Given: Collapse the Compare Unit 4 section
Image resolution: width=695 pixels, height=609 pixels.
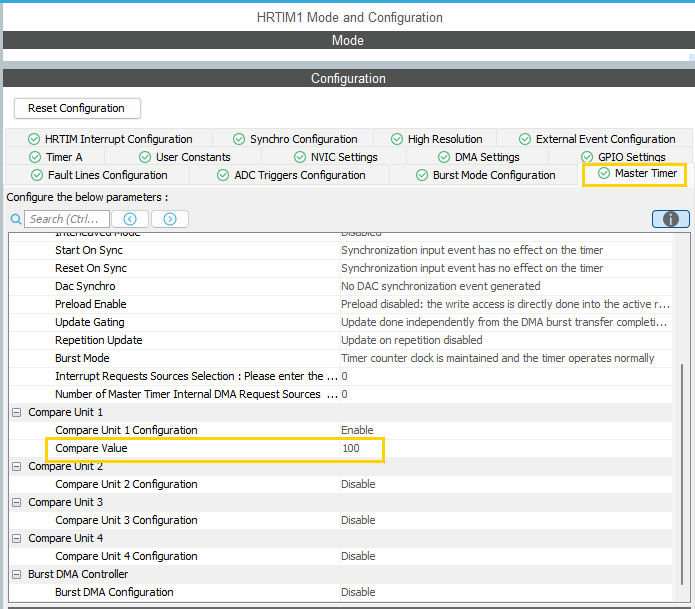Looking at the screenshot, I should point(16,538).
